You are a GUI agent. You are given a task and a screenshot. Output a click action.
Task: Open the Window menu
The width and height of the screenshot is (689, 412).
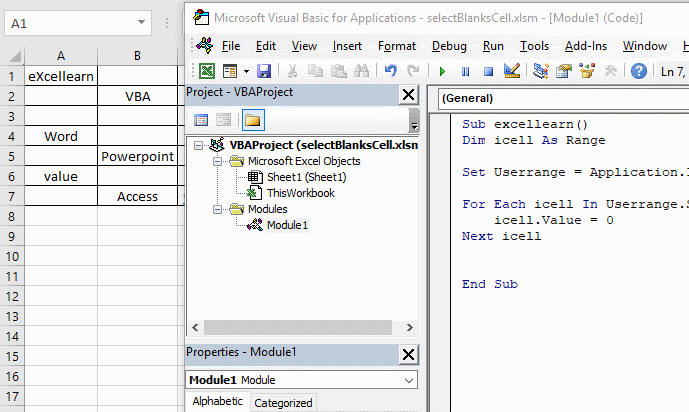(645, 46)
